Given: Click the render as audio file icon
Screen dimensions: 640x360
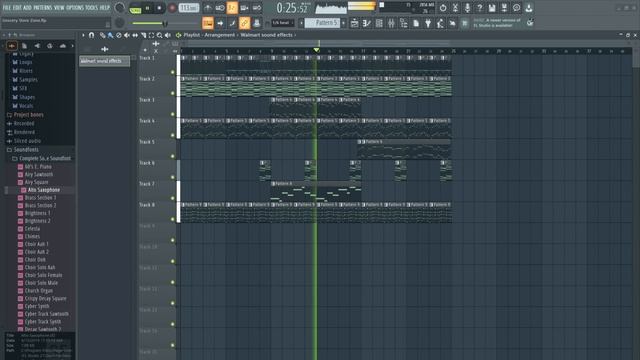Looking at the screenshot, I should tap(504, 8).
